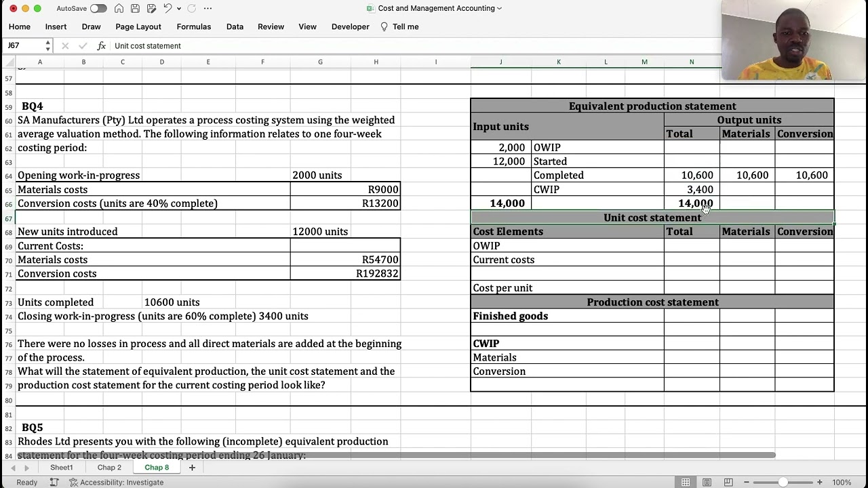Add a new sheet with plus button

(192, 468)
